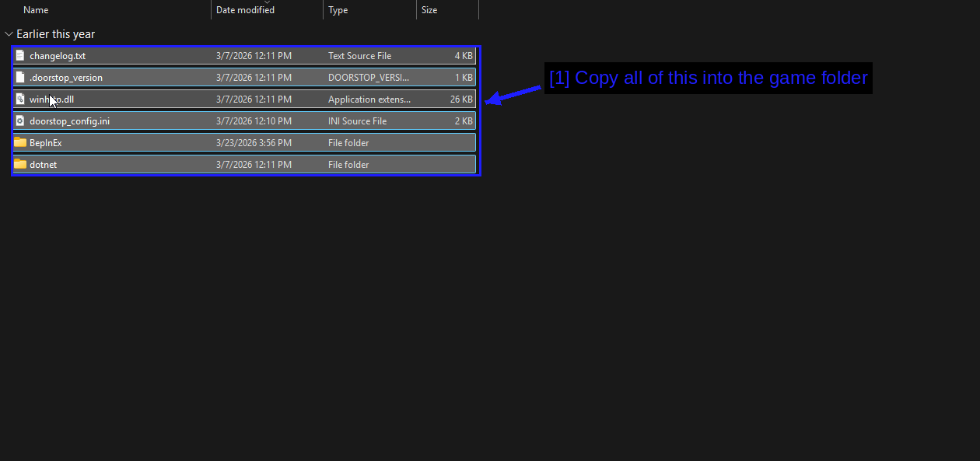Image resolution: width=980 pixels, height=461 pixels.
Task: Click the DOORSTOP_VERSI... type cell
Action: point(369,78)
